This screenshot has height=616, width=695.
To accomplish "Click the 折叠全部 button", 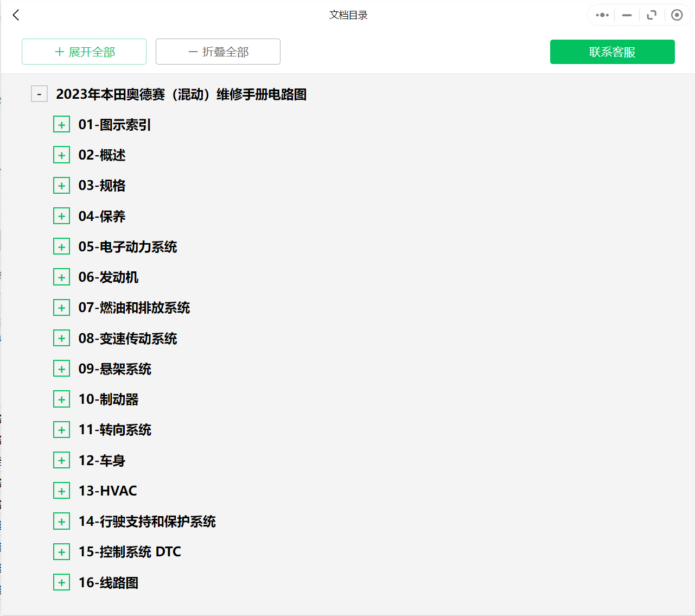I will click(x=218, y=52).
